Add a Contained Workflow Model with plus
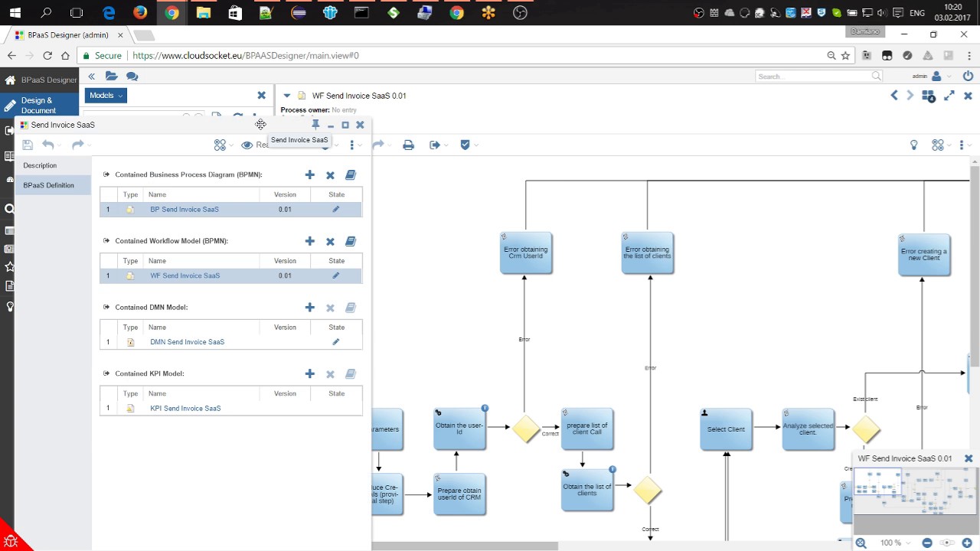Image resolution: width=980 pixels, height=551 pixels. pyautogui.click(x=310, y=241)
